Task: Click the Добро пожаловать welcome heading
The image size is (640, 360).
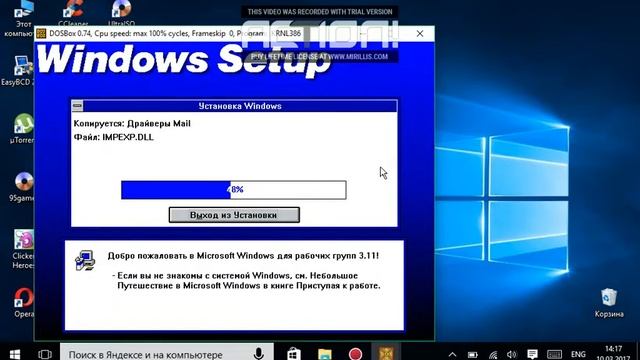Action: tap(243, 256)
